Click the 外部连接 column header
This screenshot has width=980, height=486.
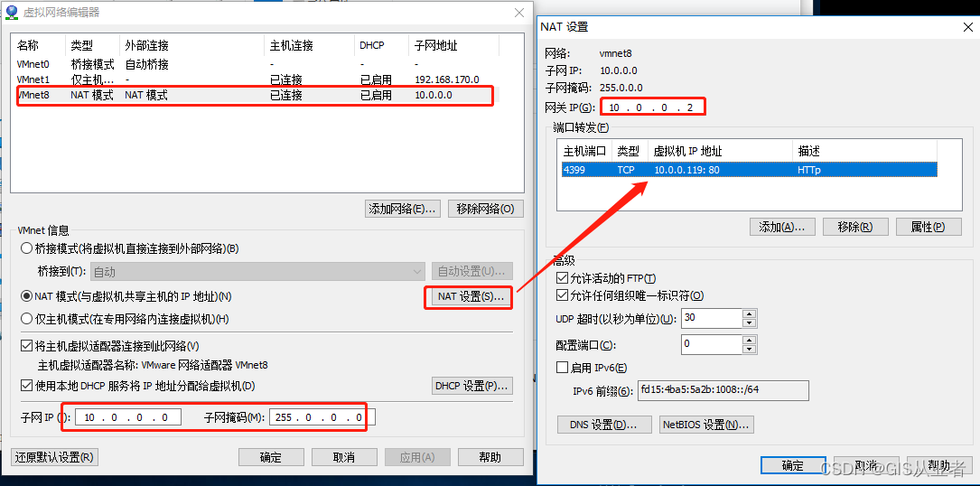[x=191, y=46]
